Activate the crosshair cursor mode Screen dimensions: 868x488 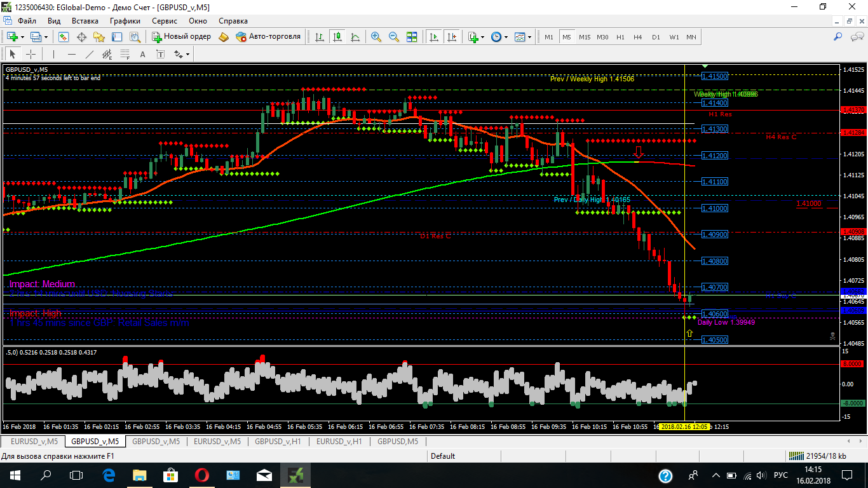[x=30, y=54]
